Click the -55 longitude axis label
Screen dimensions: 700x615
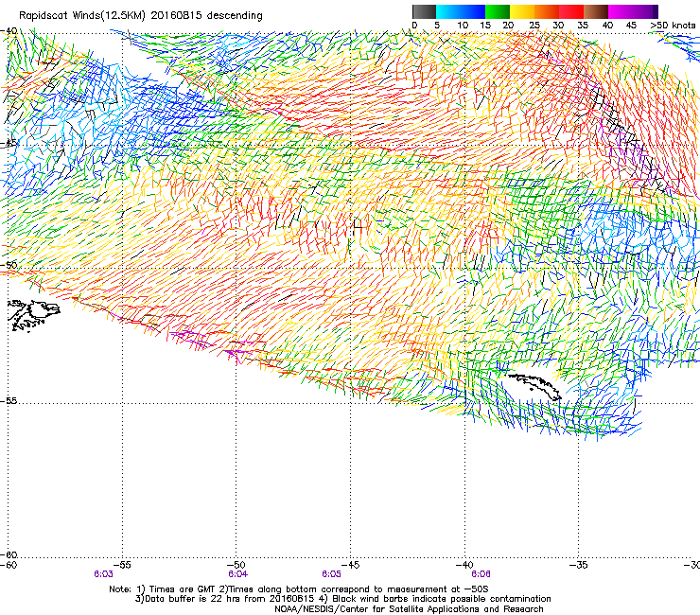click(122, 565)
